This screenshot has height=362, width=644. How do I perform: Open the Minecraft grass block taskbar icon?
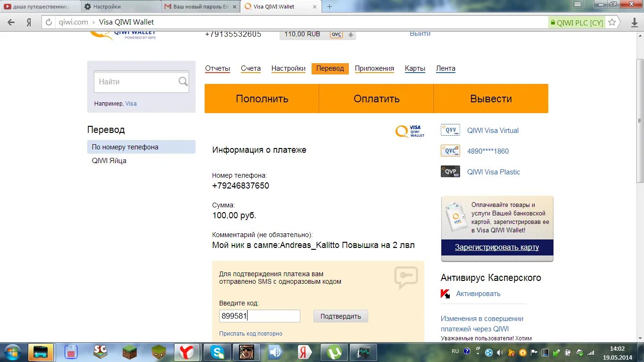pyautogui.click(x=129, y=352)
